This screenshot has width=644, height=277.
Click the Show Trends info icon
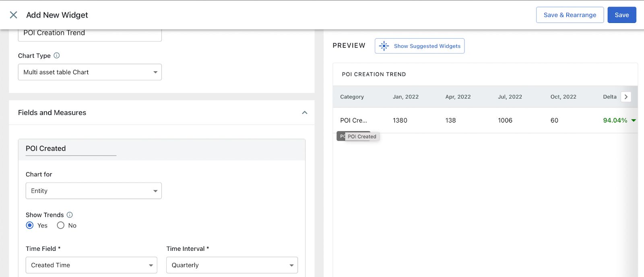[70, 215]
